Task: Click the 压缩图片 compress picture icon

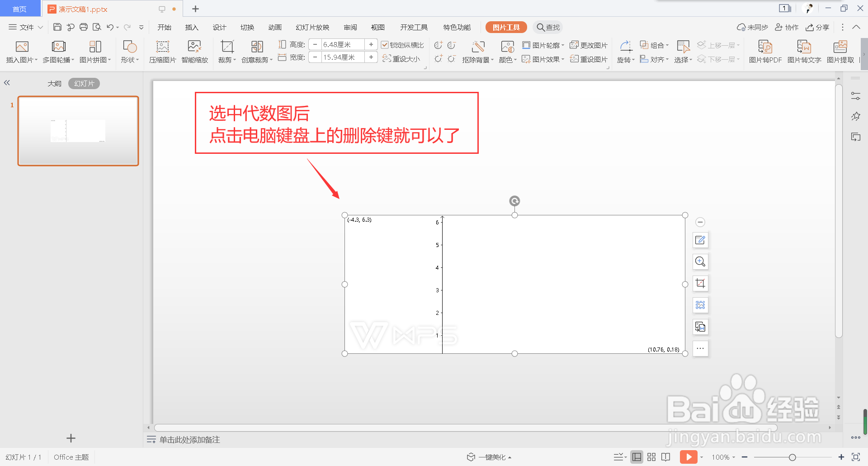Action: click(x=162, y=51)
